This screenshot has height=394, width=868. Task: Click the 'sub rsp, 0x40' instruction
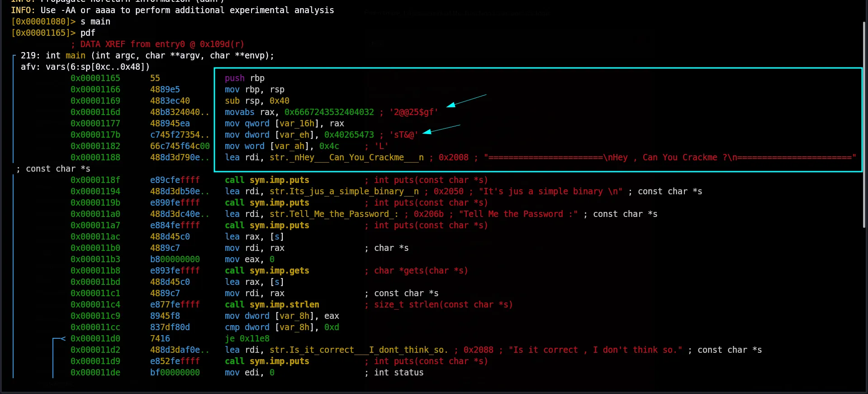(257, 101)
